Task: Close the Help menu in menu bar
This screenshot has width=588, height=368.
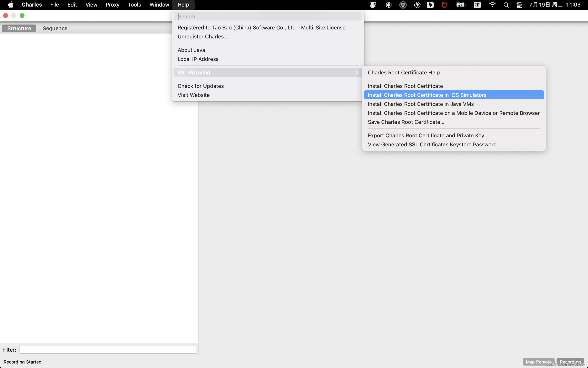Action: click(x=183, y=5)
